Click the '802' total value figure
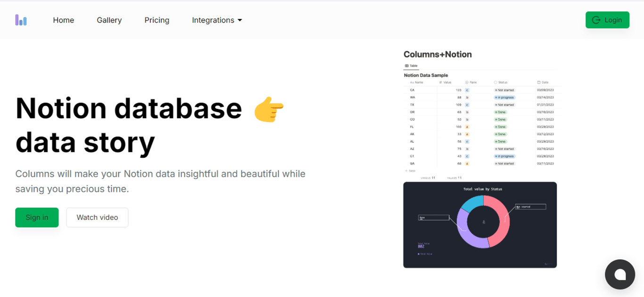The width and height of the screenshot is (644, 297). (x=421, y=246)
